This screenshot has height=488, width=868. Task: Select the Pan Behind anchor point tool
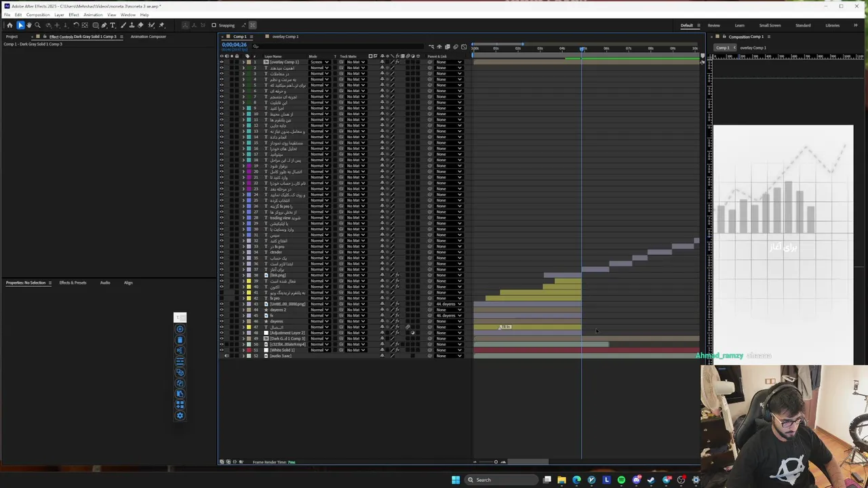pyautogui.click(x=85, y=25)
